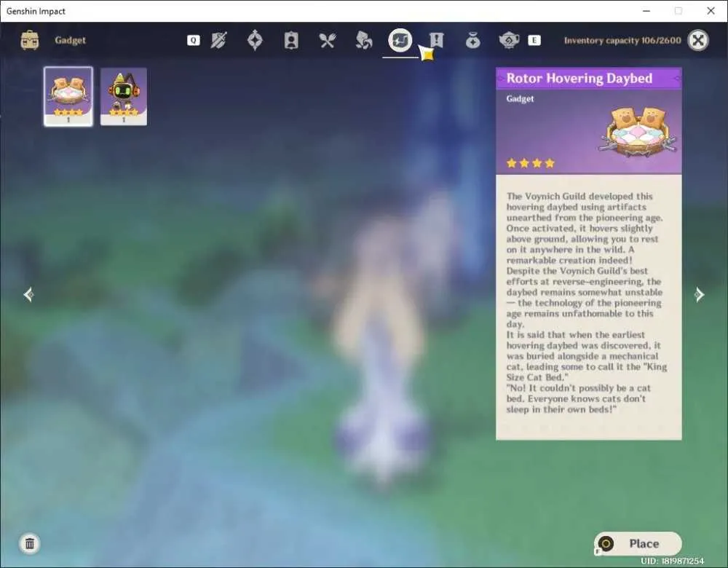The width and height of the screenshot is (728, 568).
Task: Click the E next-tab key hint
Action: pos(534,40)
